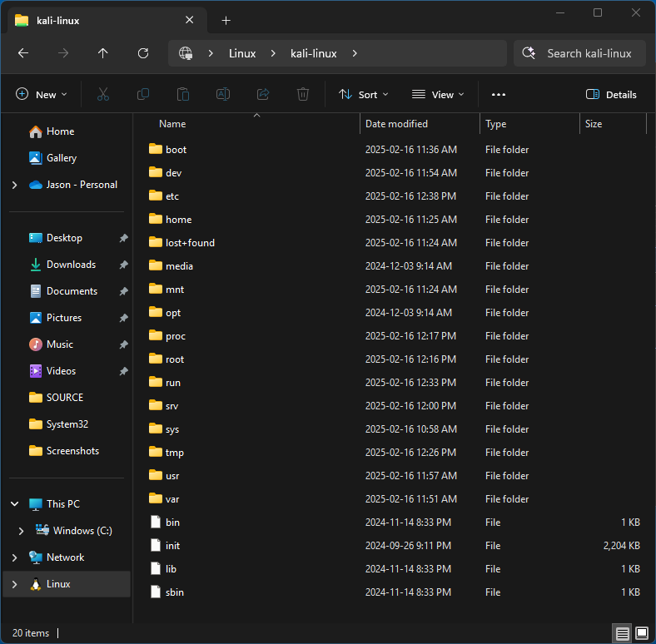Open Home in the navigation pane
The image size is (656, 644).
(67, 131)
